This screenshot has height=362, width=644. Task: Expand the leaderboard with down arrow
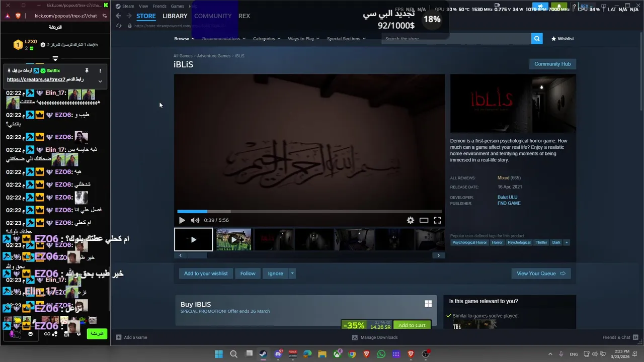pos(55,59)
